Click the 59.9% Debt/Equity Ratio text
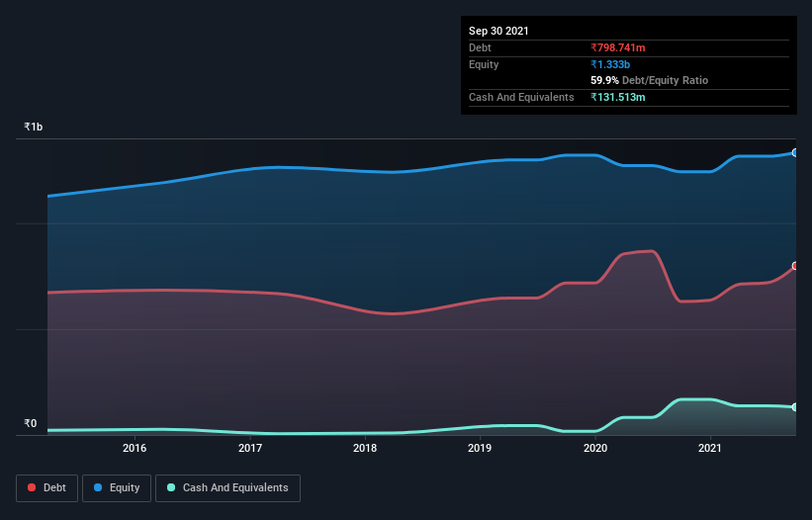Image resolution: width=812 pixels, height=520 pixels. [650, 80]
